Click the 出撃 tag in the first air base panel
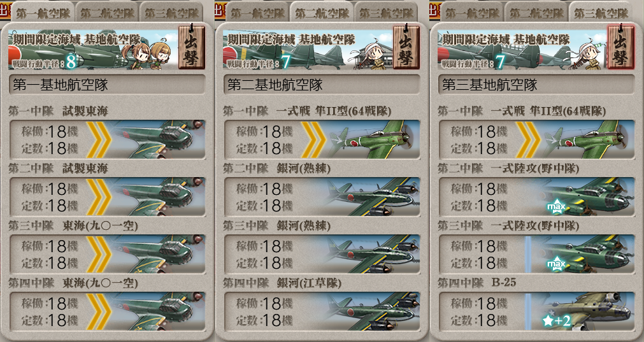This screenshot has height=342, width=644. coord(191,47)
